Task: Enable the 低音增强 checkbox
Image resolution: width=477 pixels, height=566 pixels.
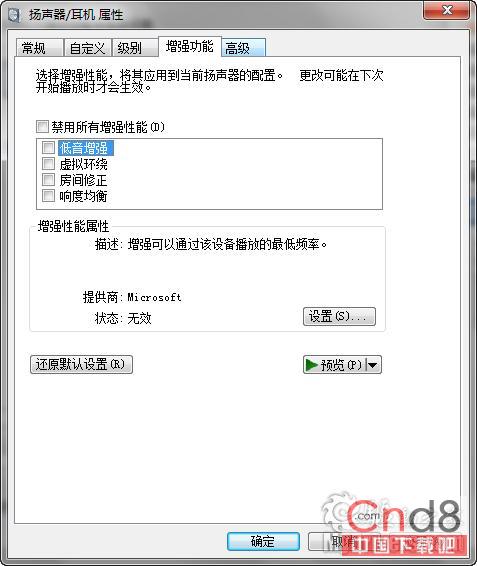Action: point(48,148)
